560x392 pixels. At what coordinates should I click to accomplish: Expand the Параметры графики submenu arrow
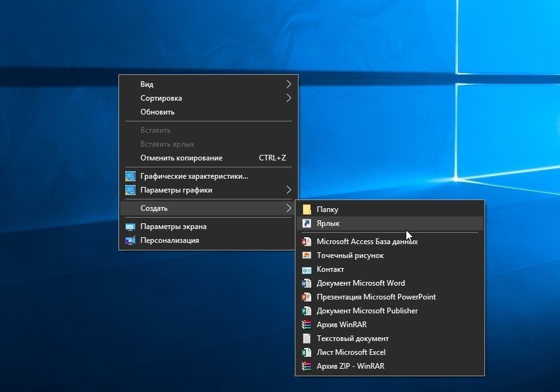pyautogui.click(x=289, y=190)
